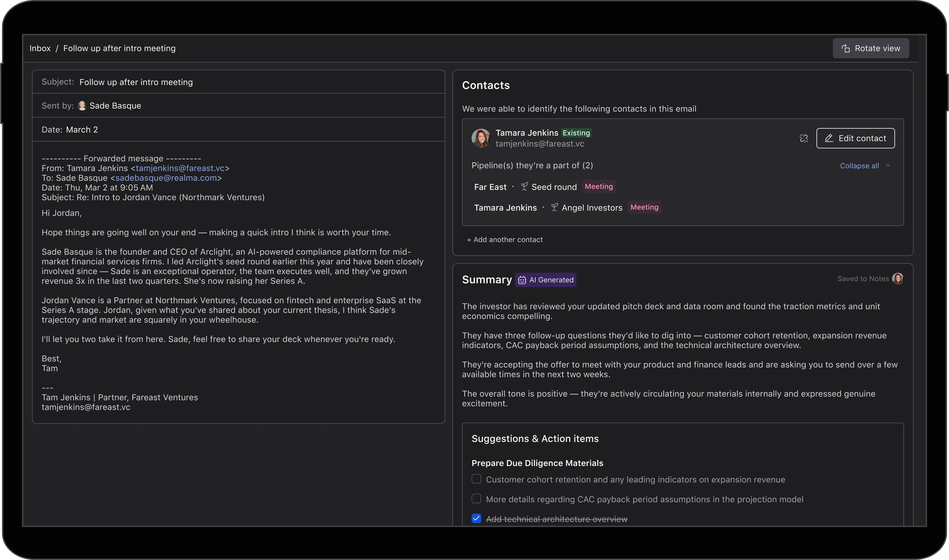Click the Existing status badge

click(576, 133)
